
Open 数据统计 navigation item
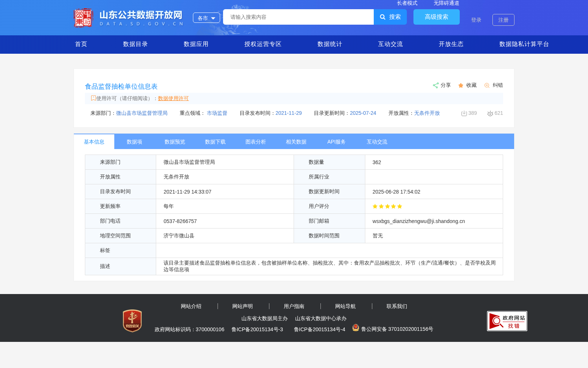click(330, 44)
